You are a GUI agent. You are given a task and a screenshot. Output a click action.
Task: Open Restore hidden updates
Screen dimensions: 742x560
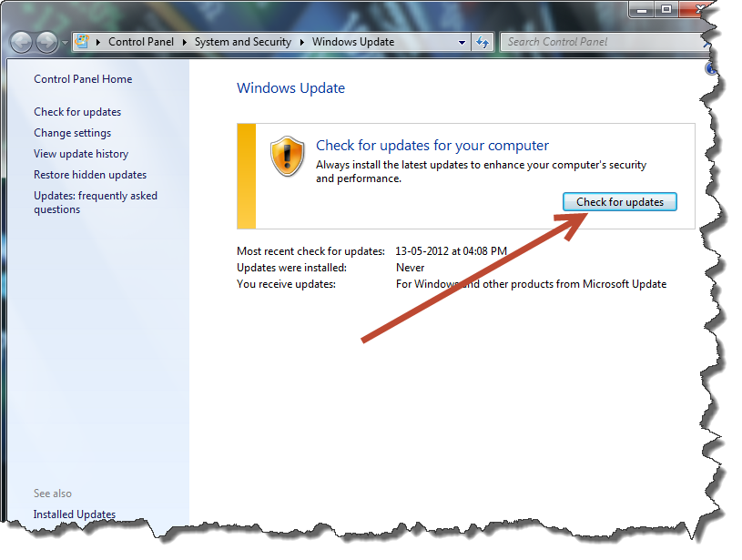click(x=90, y=175)
